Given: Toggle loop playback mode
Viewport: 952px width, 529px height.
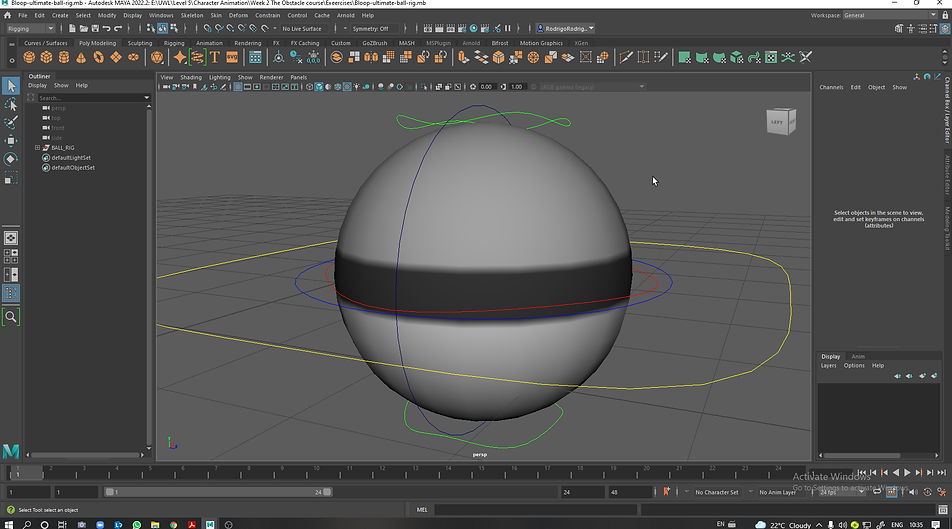Looking at the screenshot, I should (x=877, y=492).
